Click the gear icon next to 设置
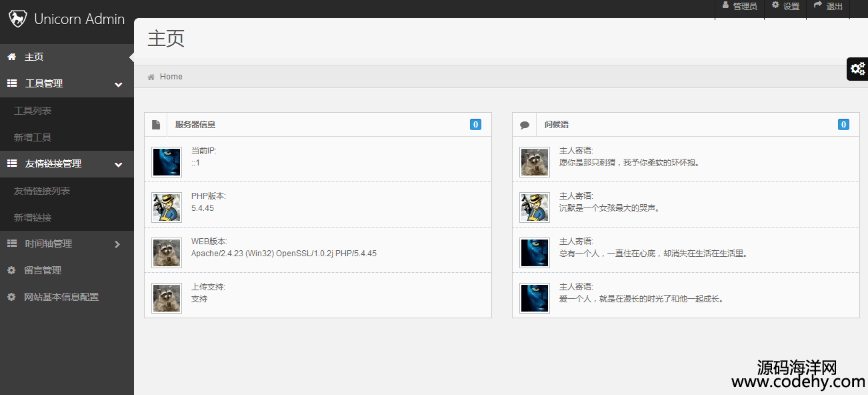The image size is (868, 395). 775,5
